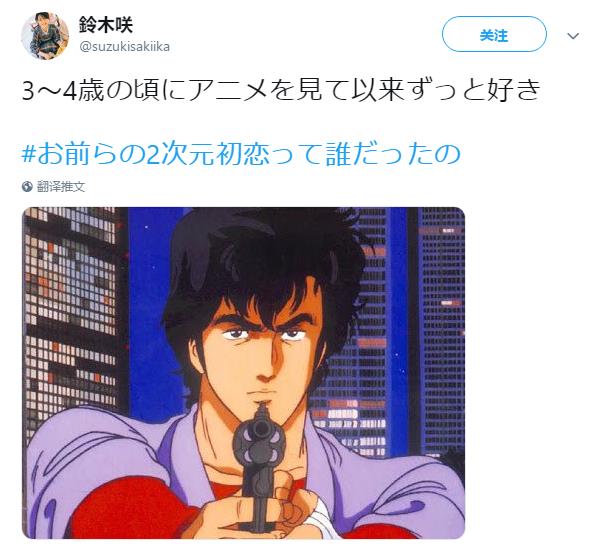Click the globe icon beside 翻译推文

(x=27, y=187)
